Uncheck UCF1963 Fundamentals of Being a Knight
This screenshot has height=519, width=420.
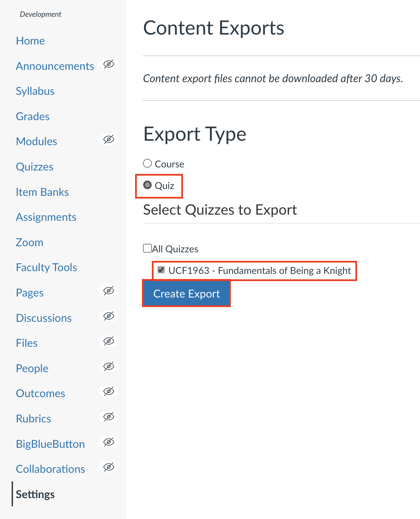pos(161,270)
